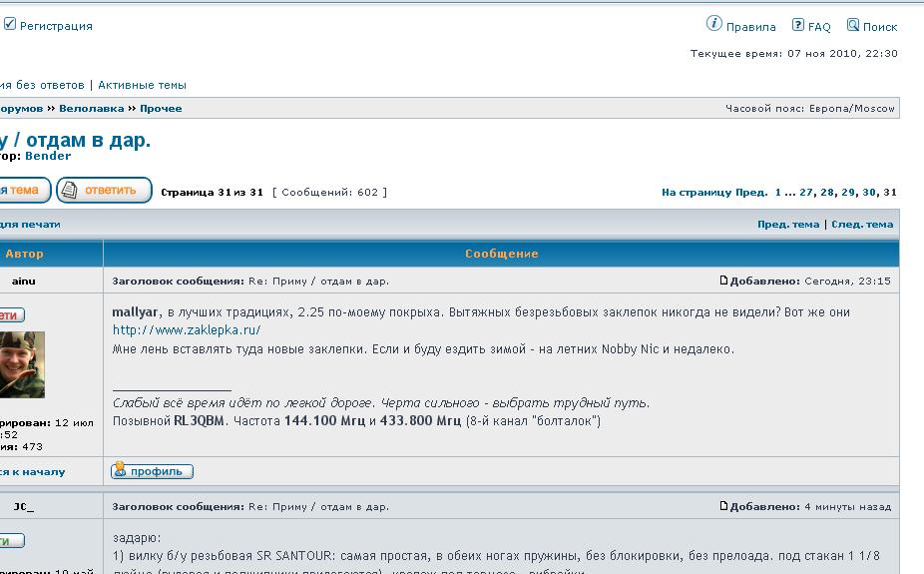Open ainu's profile with профиль button
The height and width of the screenshot is (574, 924).
(x=153, y=471)
